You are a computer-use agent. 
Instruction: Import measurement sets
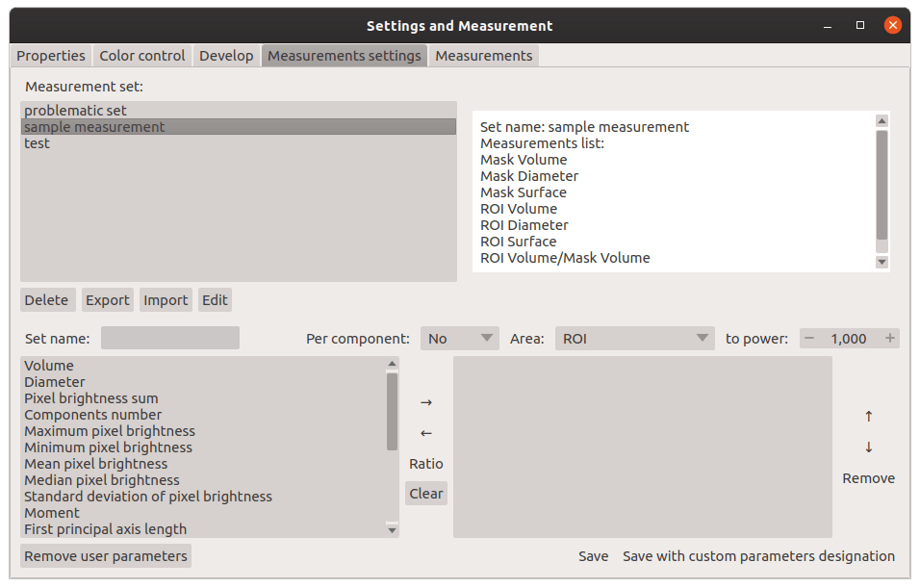[166, 300]
